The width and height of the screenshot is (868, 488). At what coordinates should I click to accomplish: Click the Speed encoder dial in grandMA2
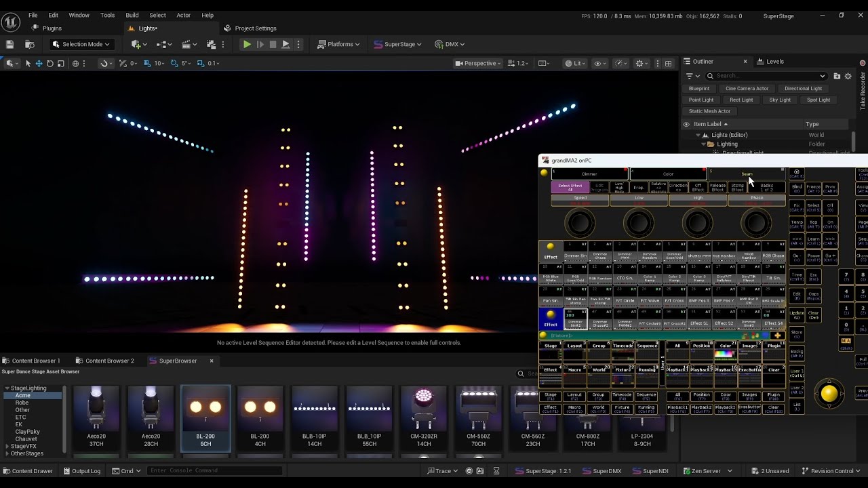click(x=580, y=223)
